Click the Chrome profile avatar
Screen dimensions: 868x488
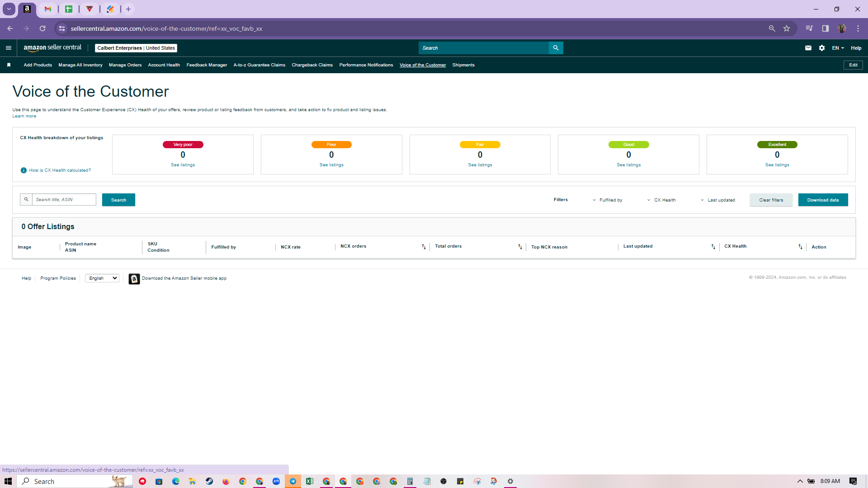[x=841, y=28]
